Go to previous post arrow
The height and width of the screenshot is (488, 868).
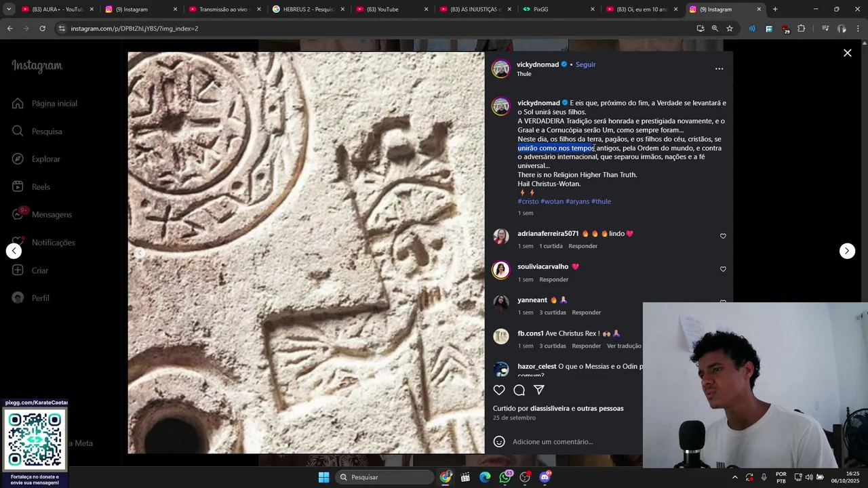pos(14,251)
